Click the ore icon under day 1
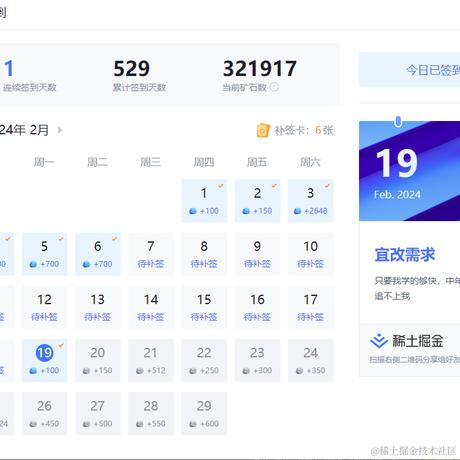460x460 pixels. [193, 211]
